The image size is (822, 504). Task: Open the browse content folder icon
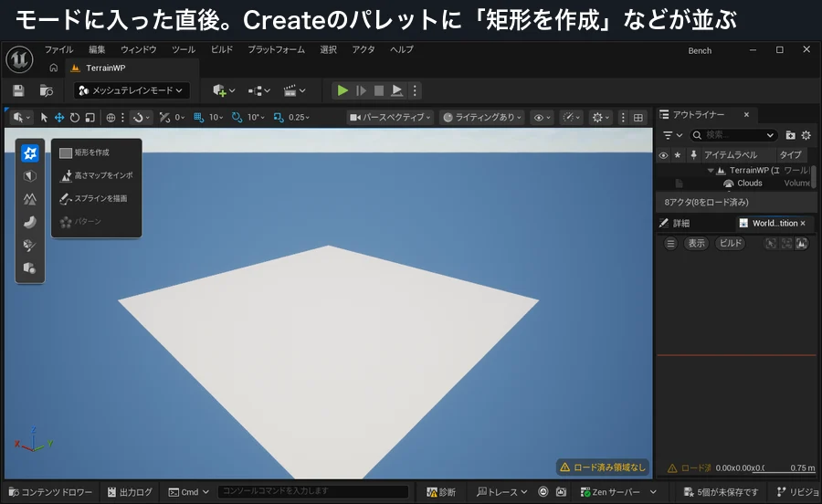click(47, 90)
